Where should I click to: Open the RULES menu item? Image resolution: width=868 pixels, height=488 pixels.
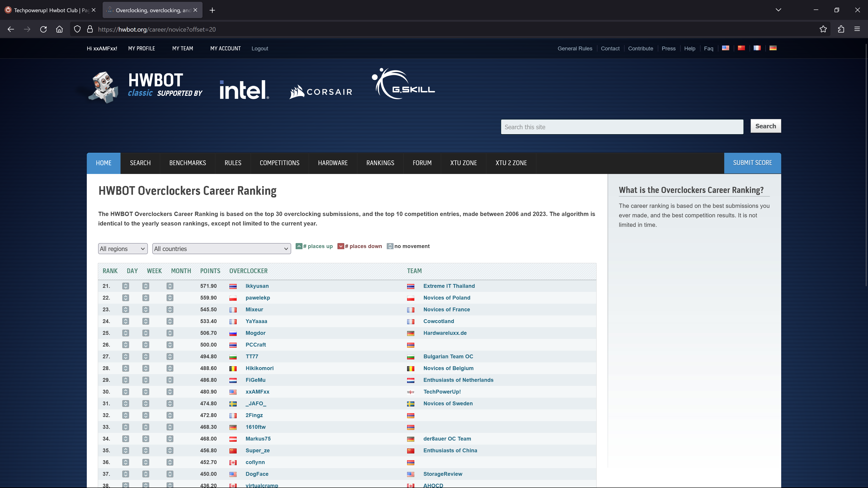pyautogui.click(x=233, y=163)
